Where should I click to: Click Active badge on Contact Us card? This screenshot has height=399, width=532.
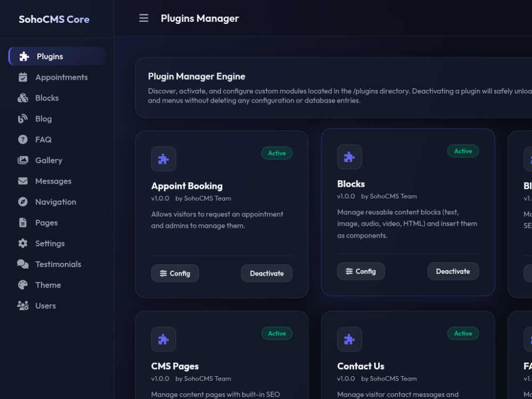(463, 334)
